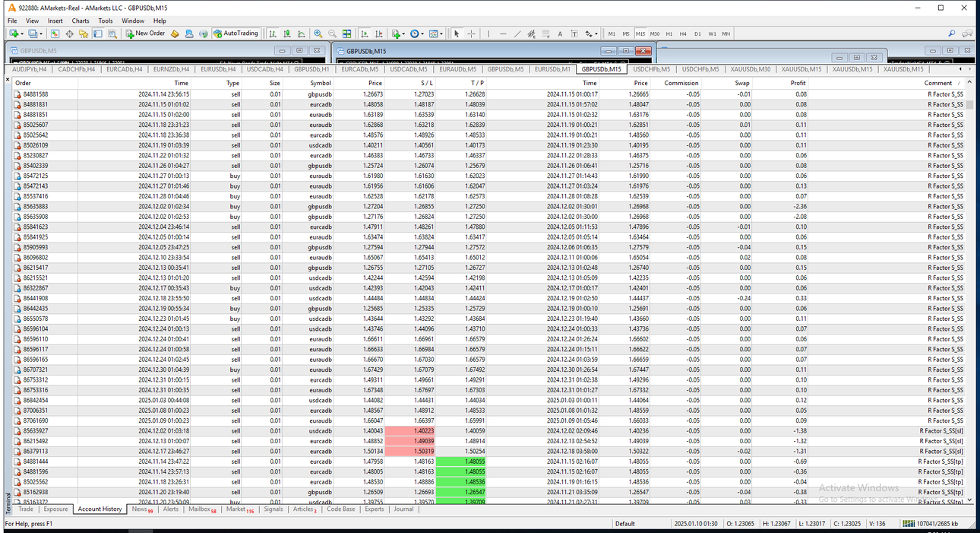Image resolution: width=980 pixels, height=533 pixels.
Task: Open the community chat icon
Action: (x=967, y=33)
